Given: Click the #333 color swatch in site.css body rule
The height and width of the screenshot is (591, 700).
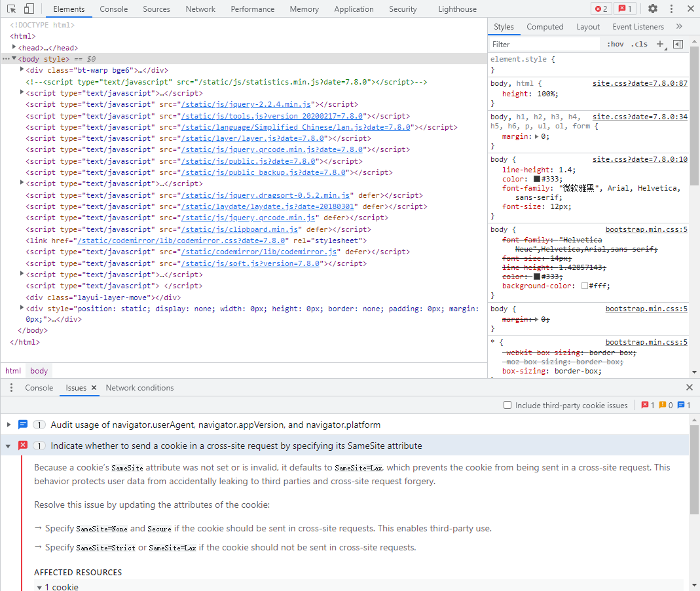Looking at the screenshot, I should tap(536, 179).
